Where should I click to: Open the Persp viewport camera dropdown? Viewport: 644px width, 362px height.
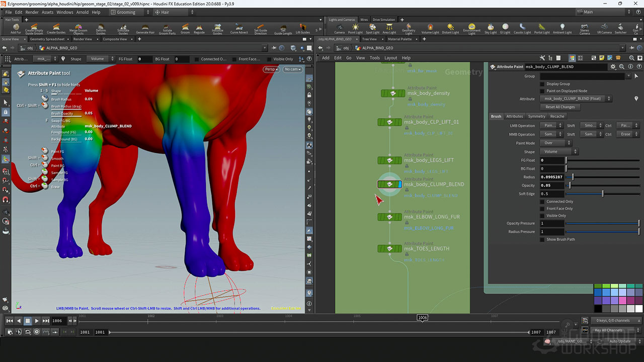[271, 69]
